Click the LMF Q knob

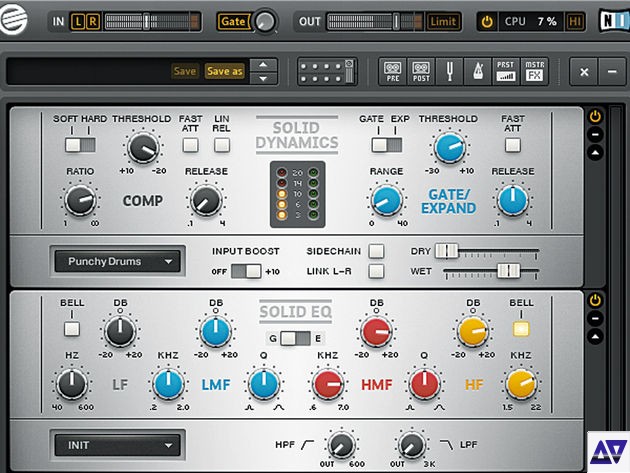tap(264, 384)
